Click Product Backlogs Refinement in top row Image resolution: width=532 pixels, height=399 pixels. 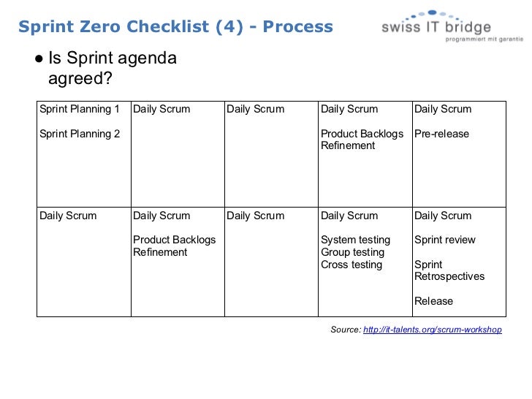pos(362,140)
